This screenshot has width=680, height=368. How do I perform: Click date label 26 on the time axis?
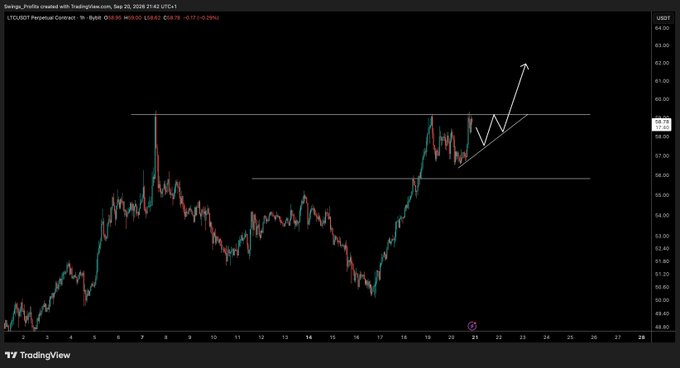point(594,337)
